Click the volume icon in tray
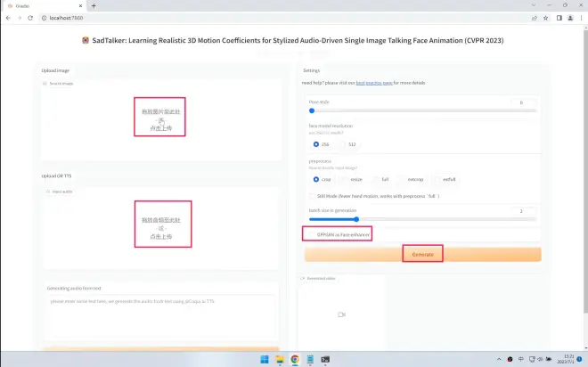The height and width of the screenshot is (367, 588). click(x=541, y=359)
